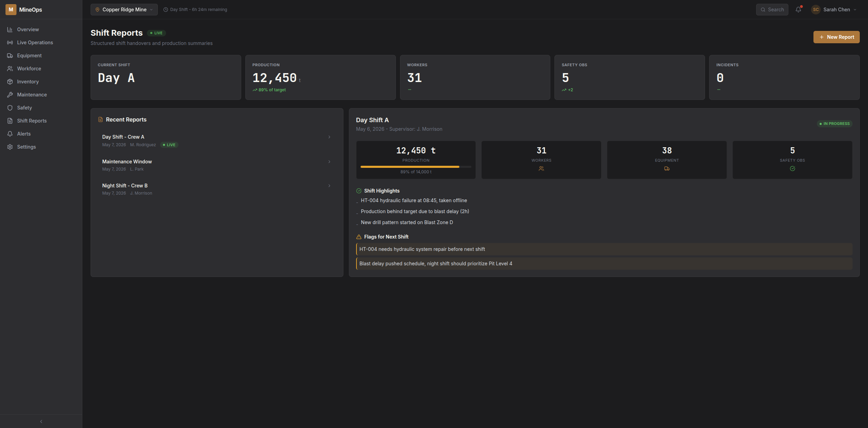
Task: Click the workers people icon in Day Shift A
Action: (x=541, y=169)
